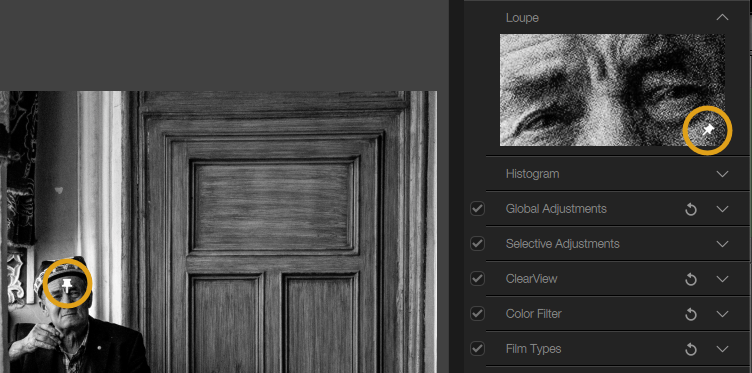
Task: Disable the ClearView checkbox
Action: click(x=477, y=279)
